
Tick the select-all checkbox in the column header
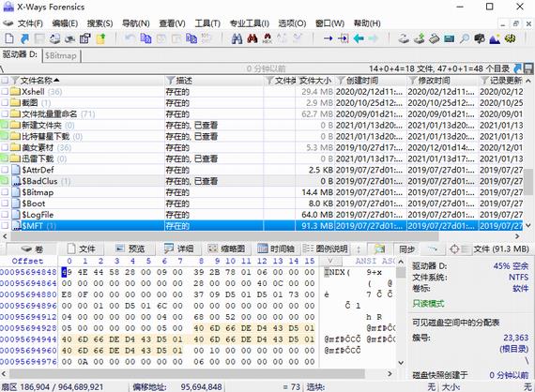click(5, 81)
